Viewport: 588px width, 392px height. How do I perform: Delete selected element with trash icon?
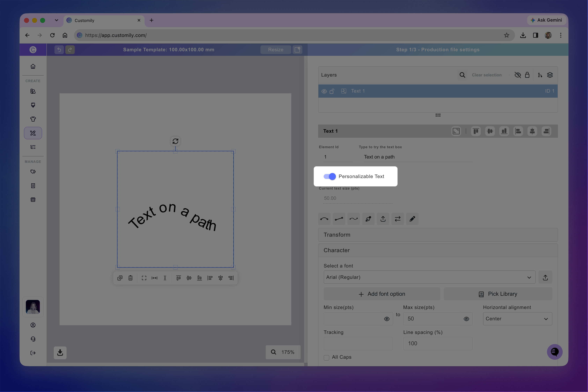130,278
